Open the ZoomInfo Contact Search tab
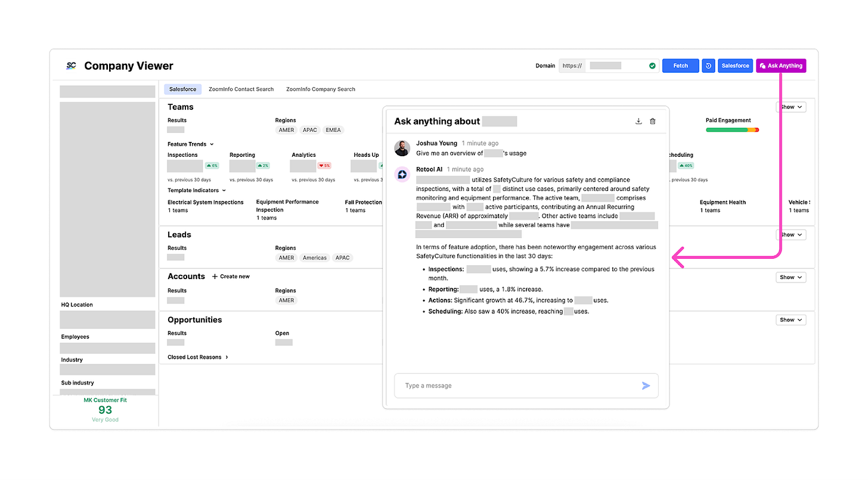 pos(241,89)
